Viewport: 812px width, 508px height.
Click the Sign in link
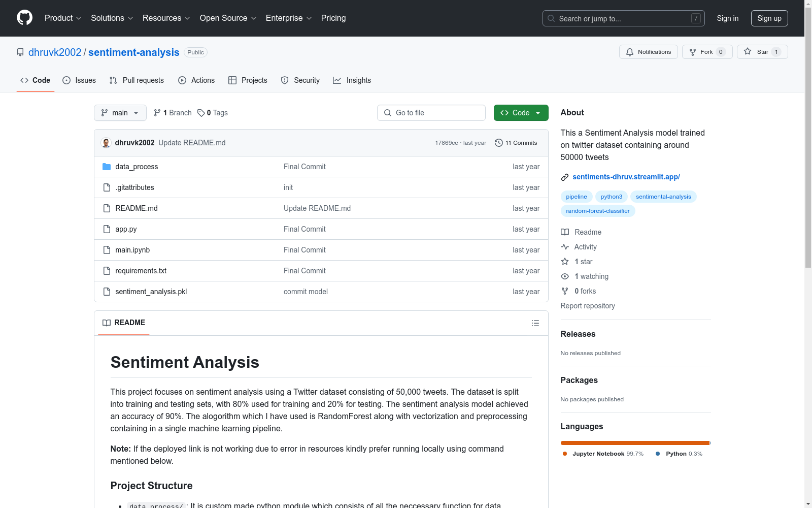pos(727,18)
